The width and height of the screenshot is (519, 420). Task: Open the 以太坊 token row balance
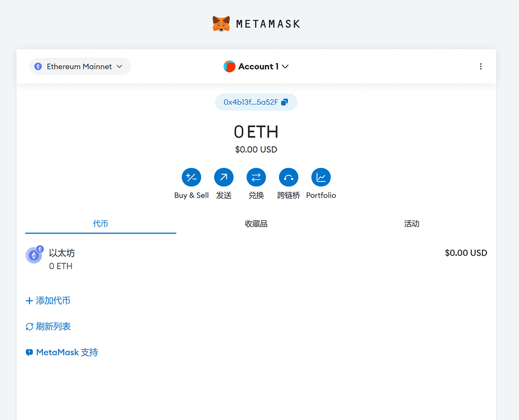point(466,253)
